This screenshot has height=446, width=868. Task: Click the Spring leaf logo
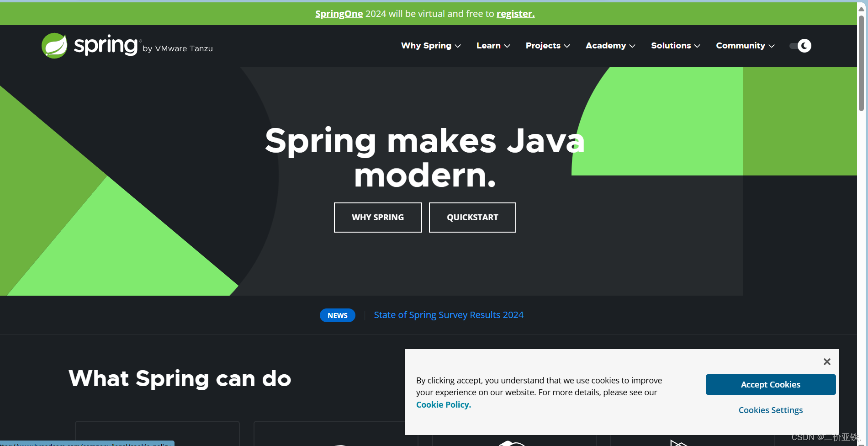54,46
